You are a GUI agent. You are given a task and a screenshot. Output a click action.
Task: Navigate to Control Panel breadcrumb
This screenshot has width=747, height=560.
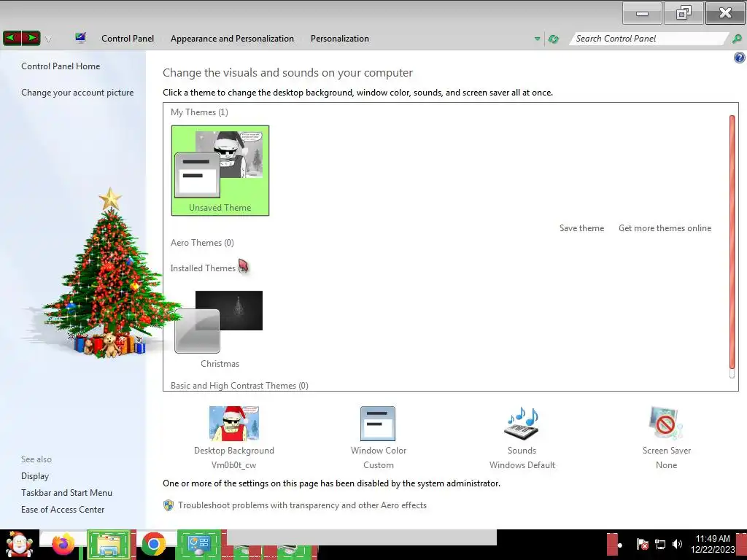tap(128, 39)
